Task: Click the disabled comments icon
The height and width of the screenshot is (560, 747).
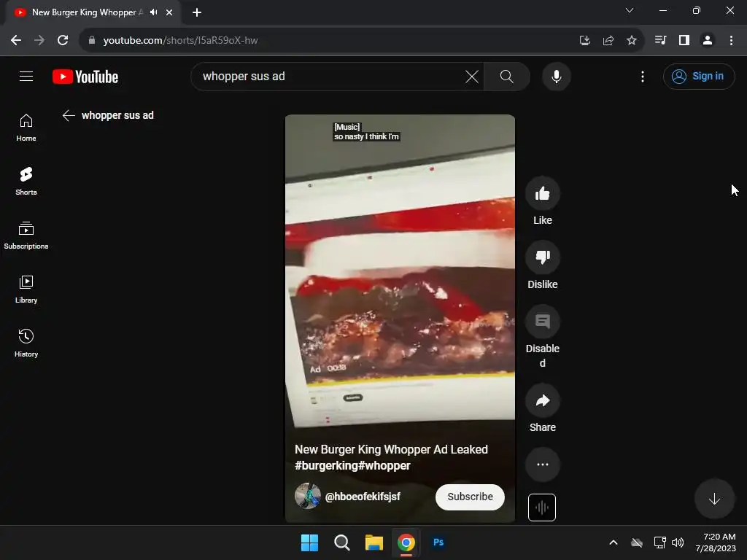Action: (542, 322)
